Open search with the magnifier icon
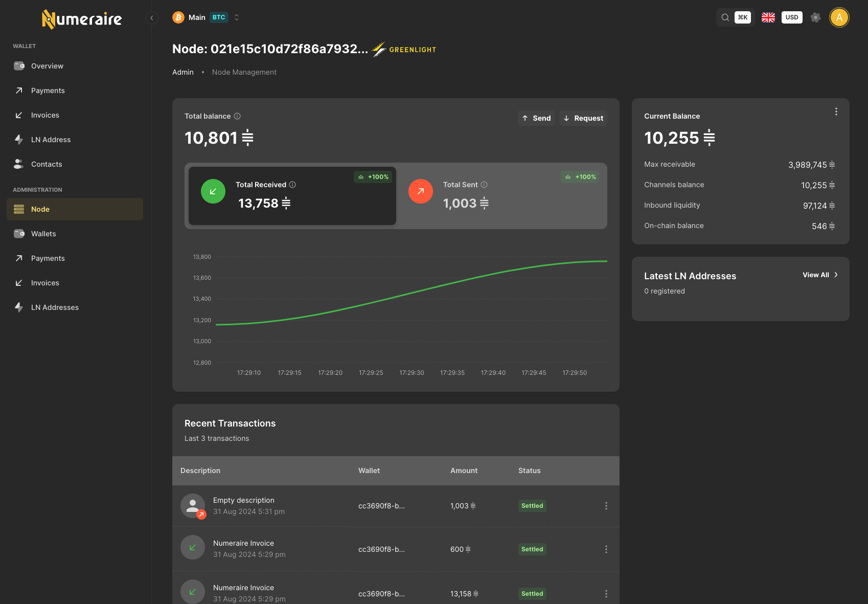This screenshot has height=604, width=868. click(x=725, y=17)
